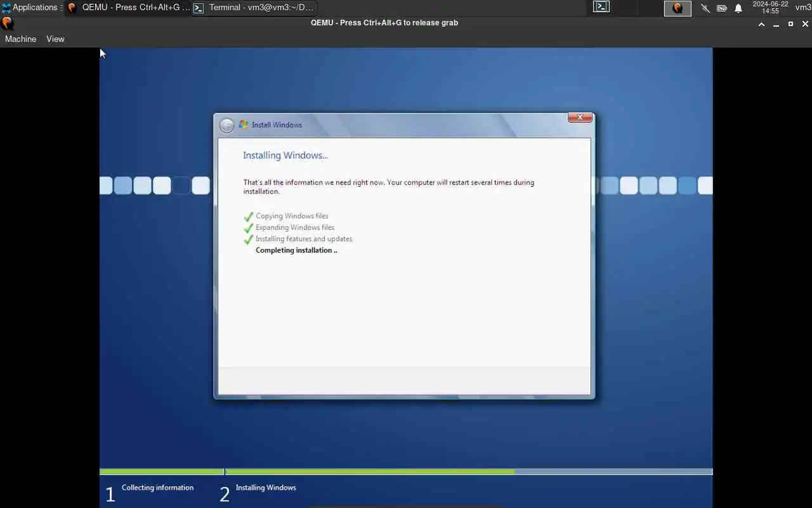Click the checkmark beside Expanding Windows files
The height and width of the screenshot is (508, 812).
(249, 228)
